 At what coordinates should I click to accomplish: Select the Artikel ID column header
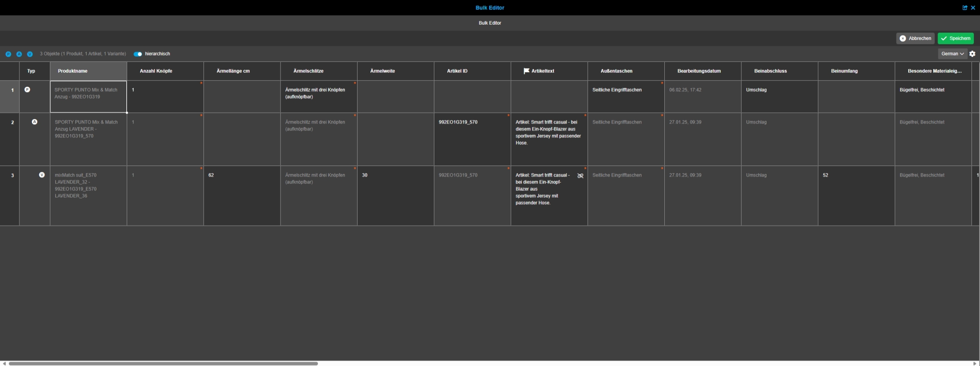point(473,71)
